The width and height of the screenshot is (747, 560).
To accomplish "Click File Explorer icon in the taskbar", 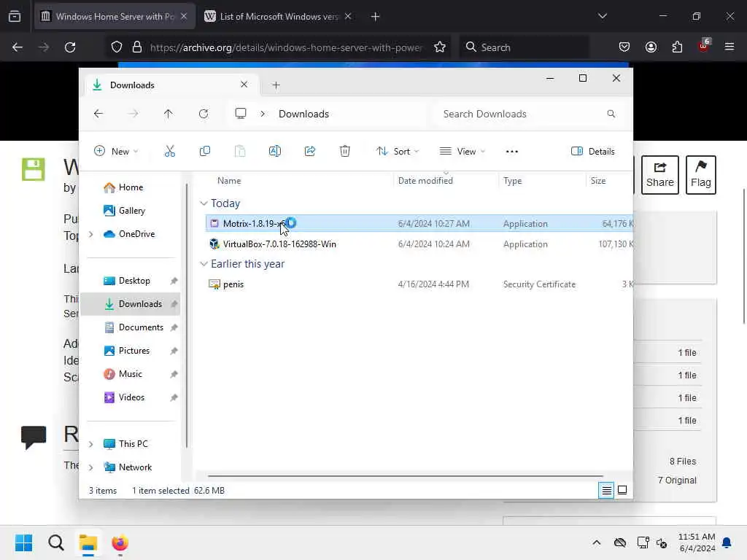I will click(x=88, y=542).
